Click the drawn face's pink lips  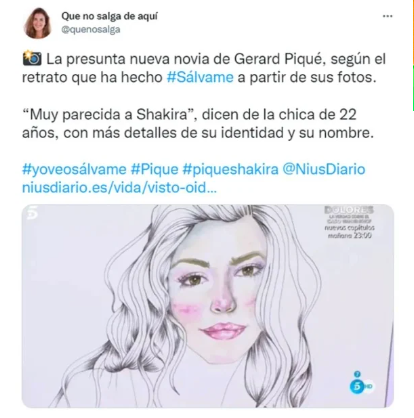click(x=223, y=331)
